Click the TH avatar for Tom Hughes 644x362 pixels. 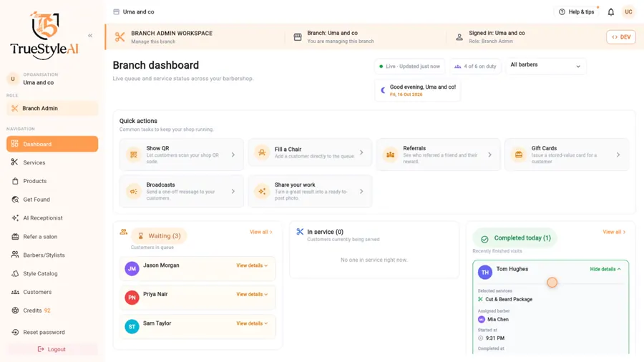point(485,272)
